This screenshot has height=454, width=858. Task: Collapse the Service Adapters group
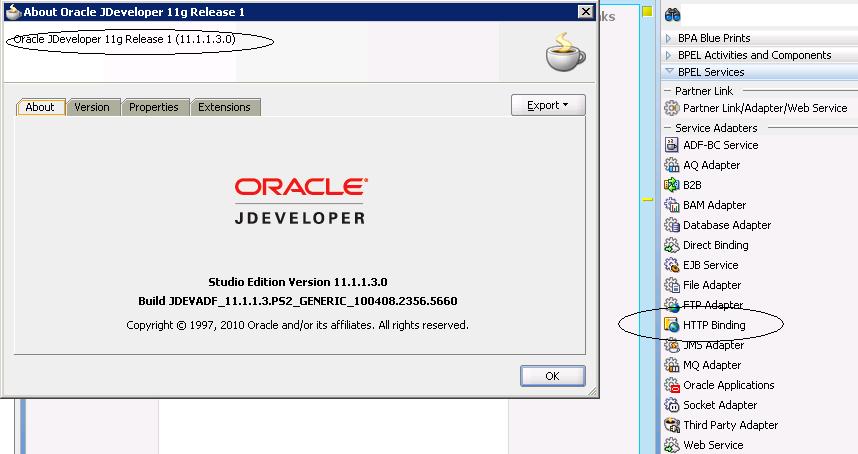pyautogui.click(x=667, y=127)
